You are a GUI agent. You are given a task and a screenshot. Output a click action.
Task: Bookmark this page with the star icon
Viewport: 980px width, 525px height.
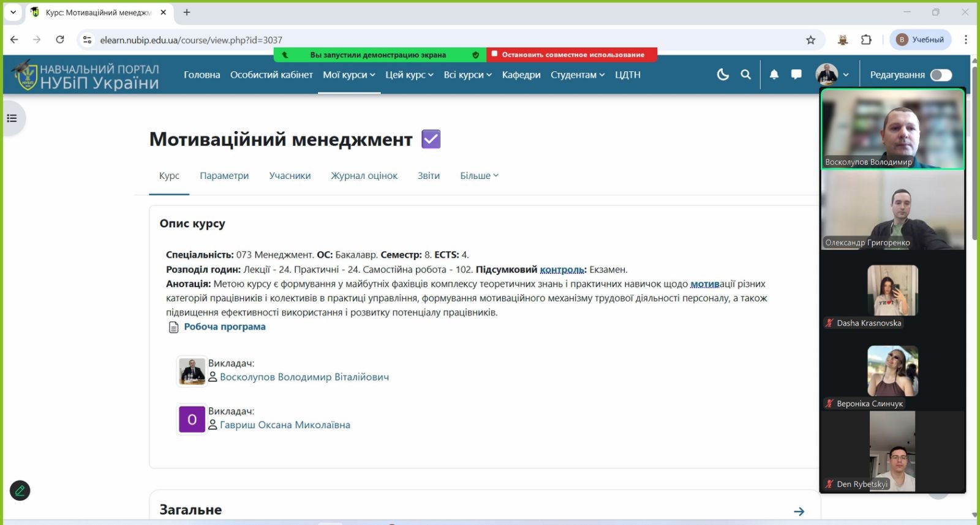[x=811, y=40]
